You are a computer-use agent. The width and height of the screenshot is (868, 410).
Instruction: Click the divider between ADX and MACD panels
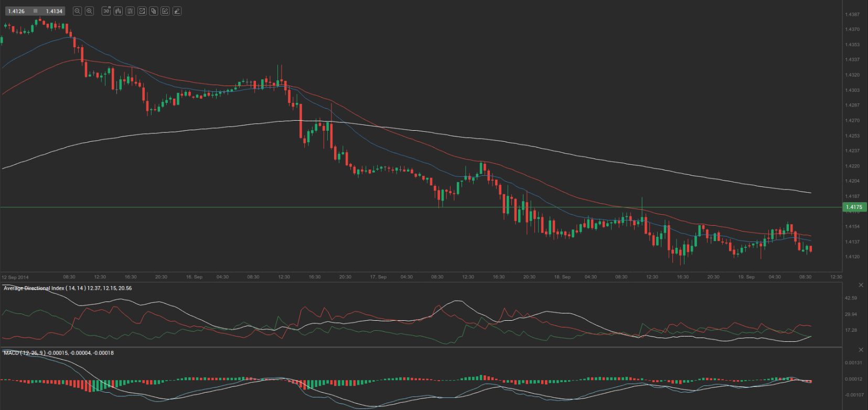coord(420,346)
